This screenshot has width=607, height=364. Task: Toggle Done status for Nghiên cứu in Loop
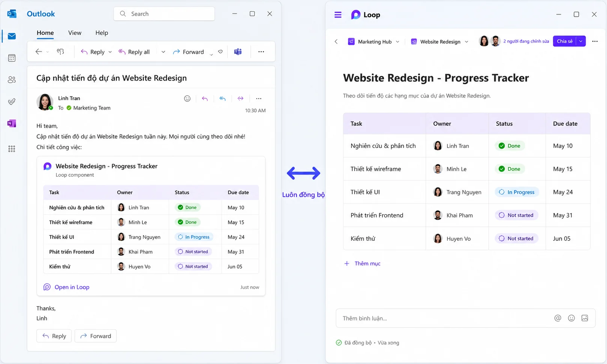click(510, 146)
